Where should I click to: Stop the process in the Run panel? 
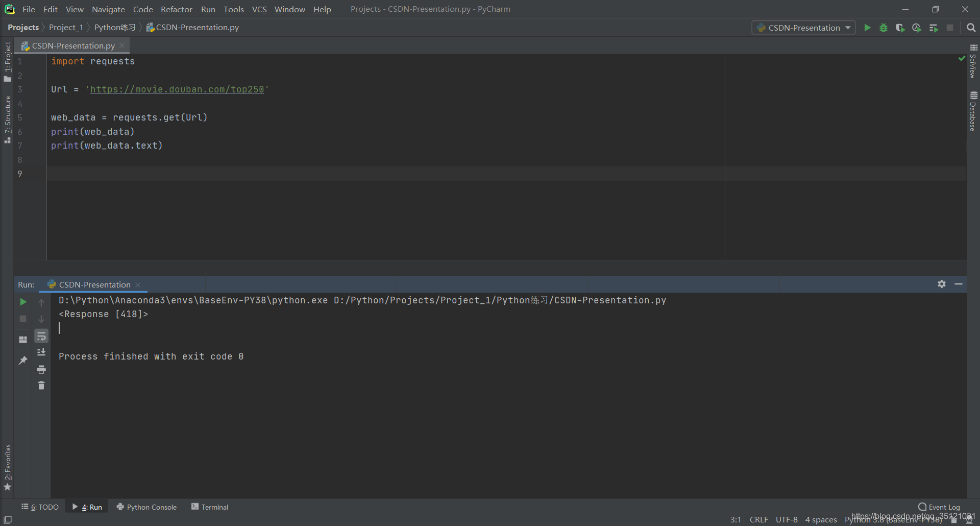click(23, 319)
